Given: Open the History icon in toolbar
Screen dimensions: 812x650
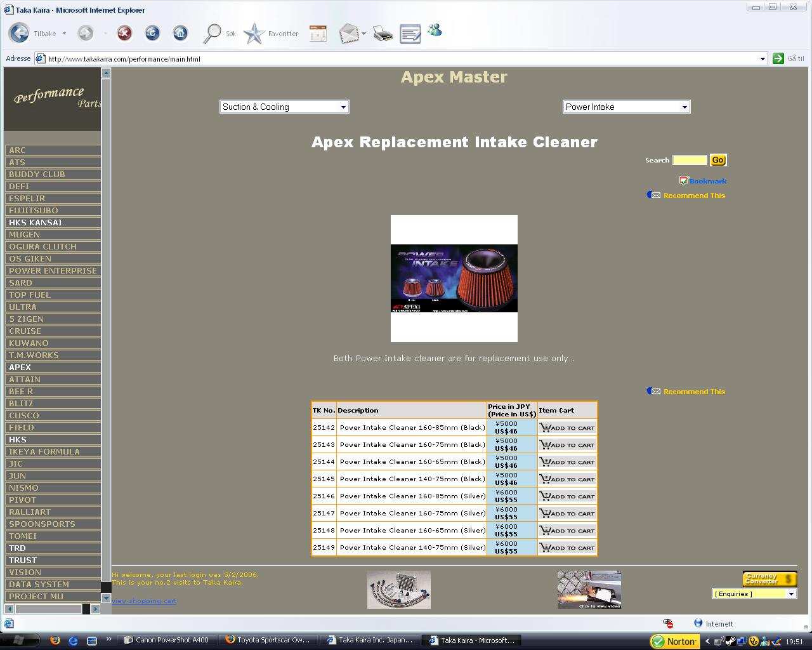Looking at the screenshot, I should pyautogui.click(x=318, y=34).
